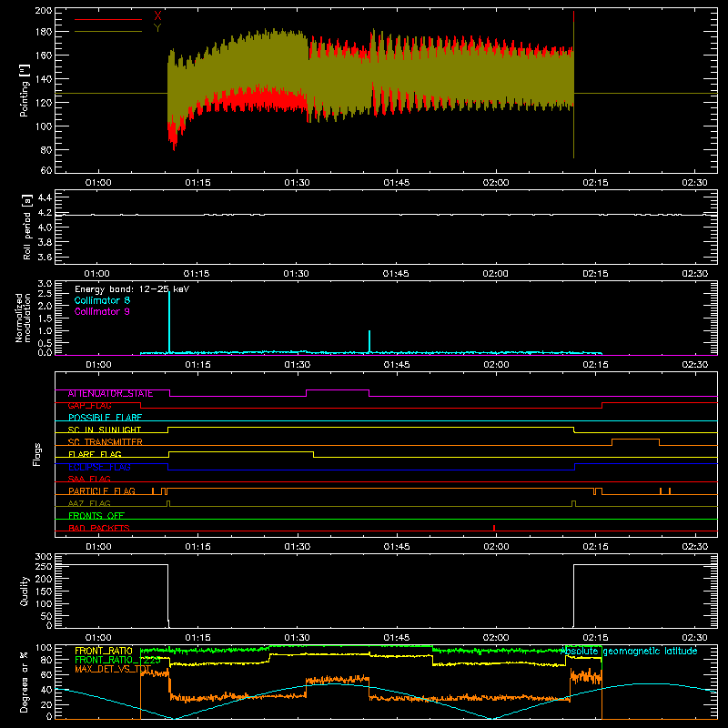Click the 2.5 tick on modulation axis
This screenshot has width=728, height=728.
[x=45, y=294]
